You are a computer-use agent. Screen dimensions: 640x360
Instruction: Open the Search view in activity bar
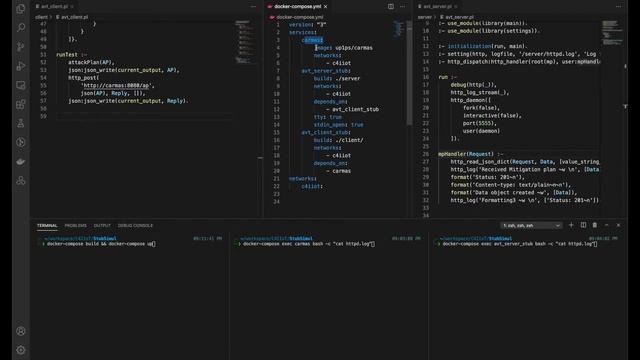click(x=21, y=27)
